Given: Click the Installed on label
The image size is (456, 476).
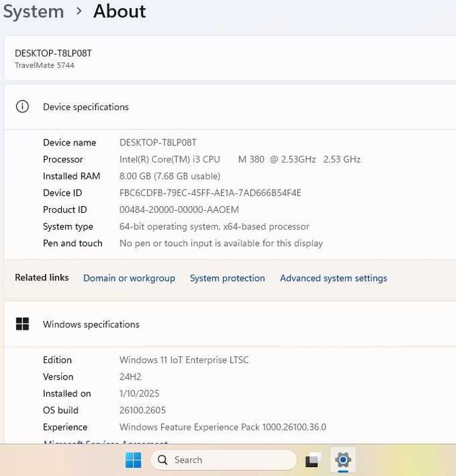Looking at the screenshot, I should (67, 394).
